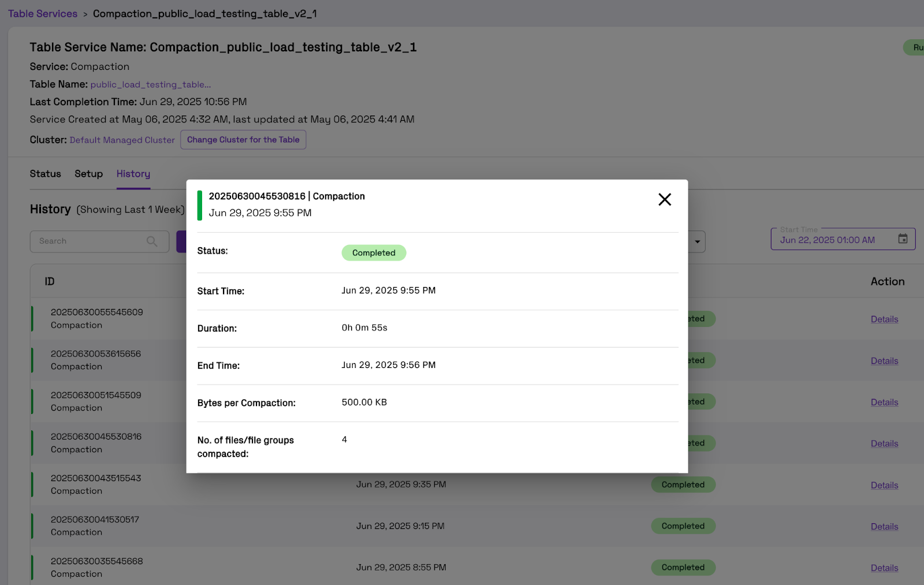Viewport: 924px width, 585px height.
Task: Click the history Search input field
Action: (99, 241)
